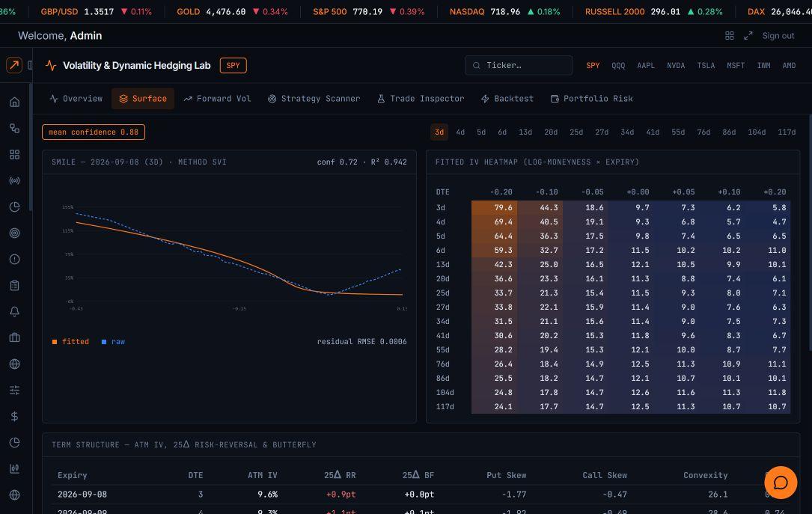812x514 pixels.
Task: Click the NASDAQ 718.96 ticker tape item
Action: tap(505, 11)
